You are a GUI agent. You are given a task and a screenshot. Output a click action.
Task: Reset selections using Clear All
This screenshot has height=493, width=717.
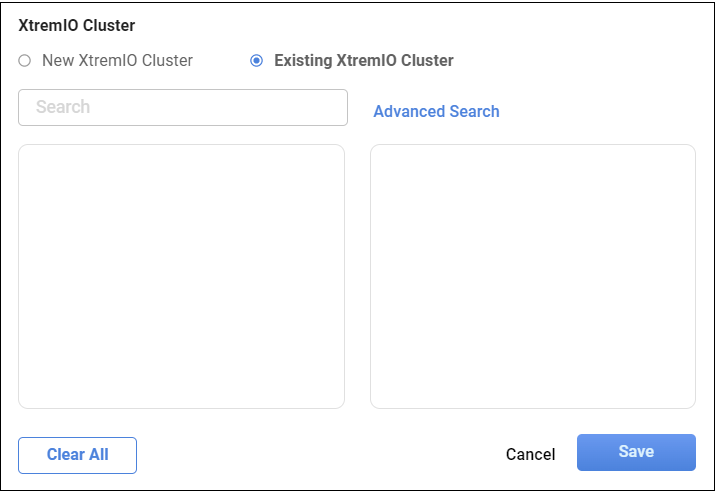77,455
